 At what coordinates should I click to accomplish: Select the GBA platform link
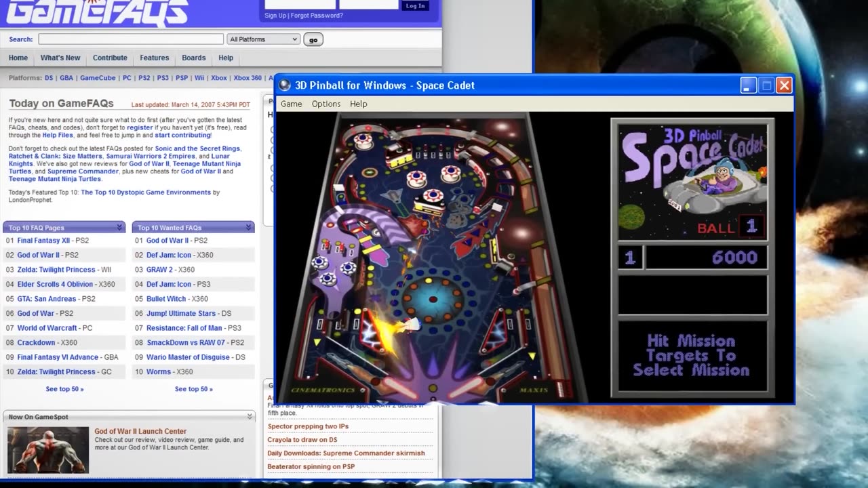[x=66, y=78]
